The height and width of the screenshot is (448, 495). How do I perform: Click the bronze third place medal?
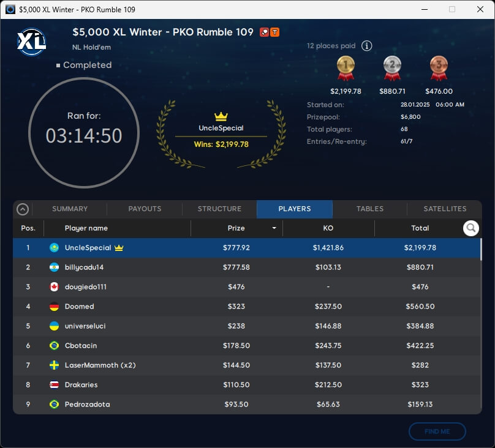coord(439,68)
